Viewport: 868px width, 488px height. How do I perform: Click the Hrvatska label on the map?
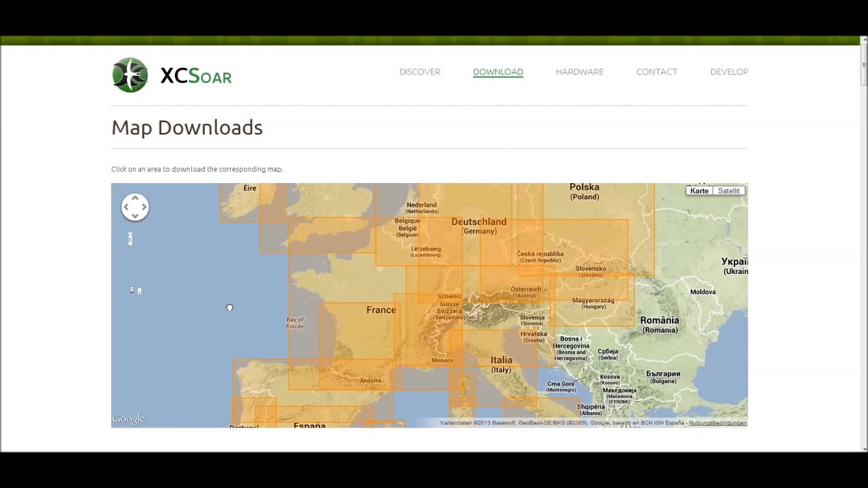pyautogui.click(x=534, y=333)
